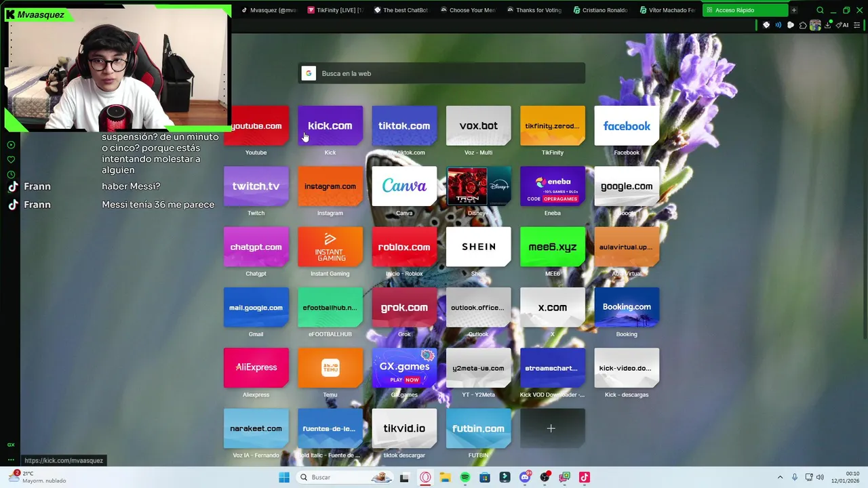
Task: Open the streamscharts Kick VOD Downloader tile
Action: [553, 368]
